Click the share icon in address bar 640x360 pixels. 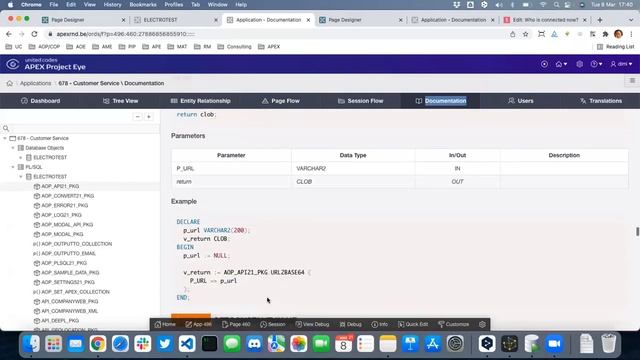click(513, 34)
